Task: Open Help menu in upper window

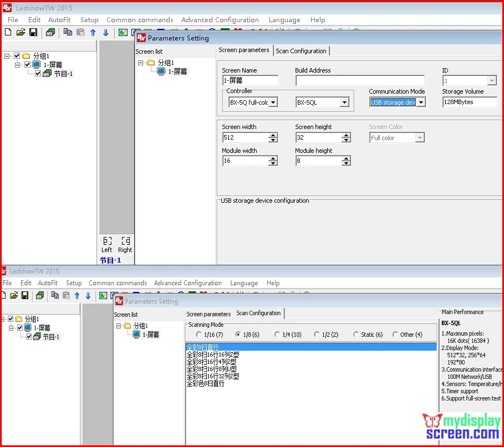Action: (x=318, y=19)
